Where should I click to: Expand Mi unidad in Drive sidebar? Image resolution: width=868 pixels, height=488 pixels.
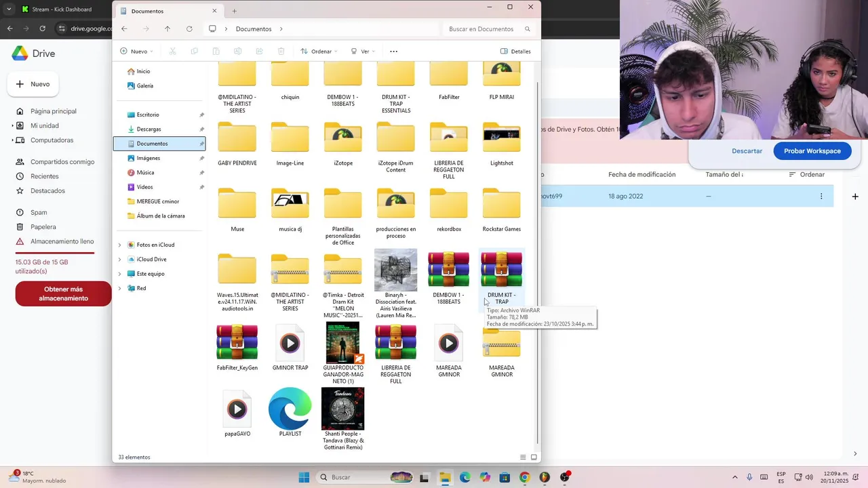coord(12,126)
